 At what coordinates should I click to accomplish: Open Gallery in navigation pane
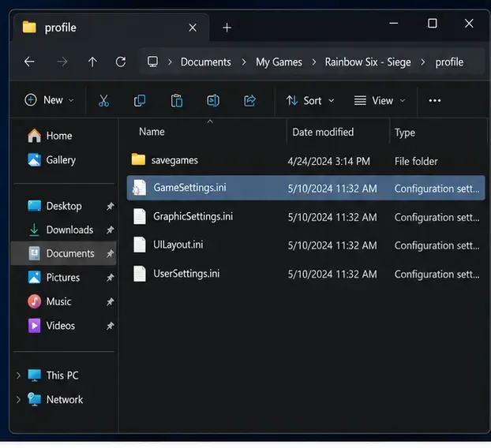coord(61,160)
